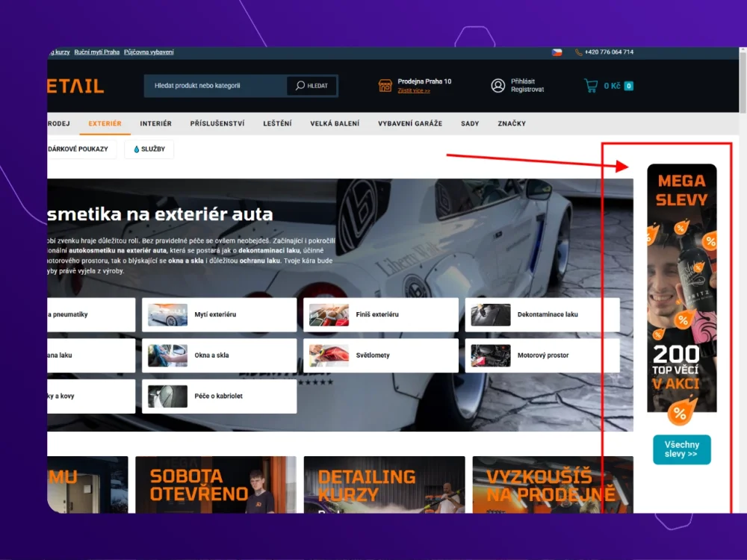Click the user account profile icon
Screen dimensions: 747x560
pyautogui.click(x=498, y=86)
